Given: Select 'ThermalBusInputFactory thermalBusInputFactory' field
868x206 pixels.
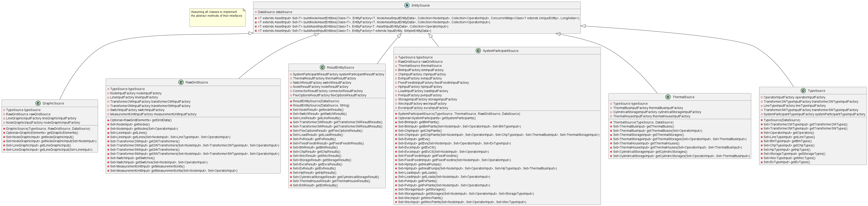Looking at the screenshot, I should [x=648, y=108].
